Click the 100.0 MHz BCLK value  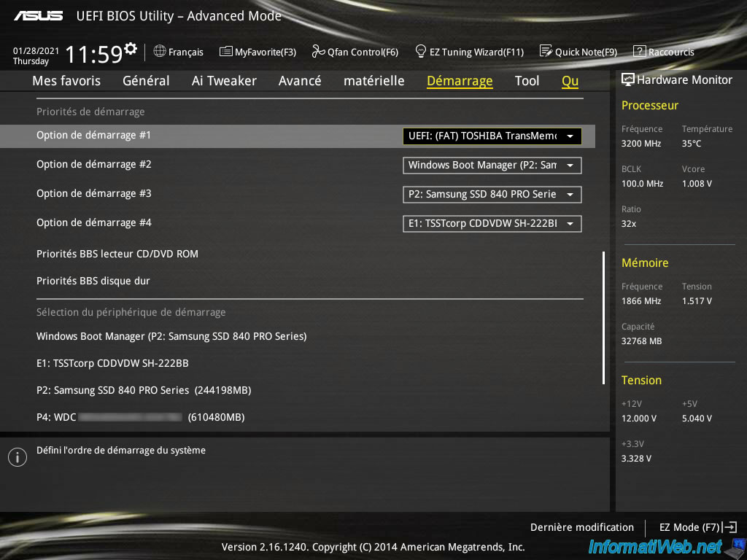tap(642, 184)
